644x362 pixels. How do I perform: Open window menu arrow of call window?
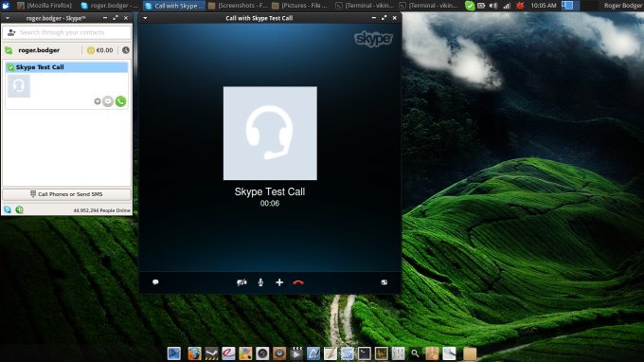click(145, 18)
